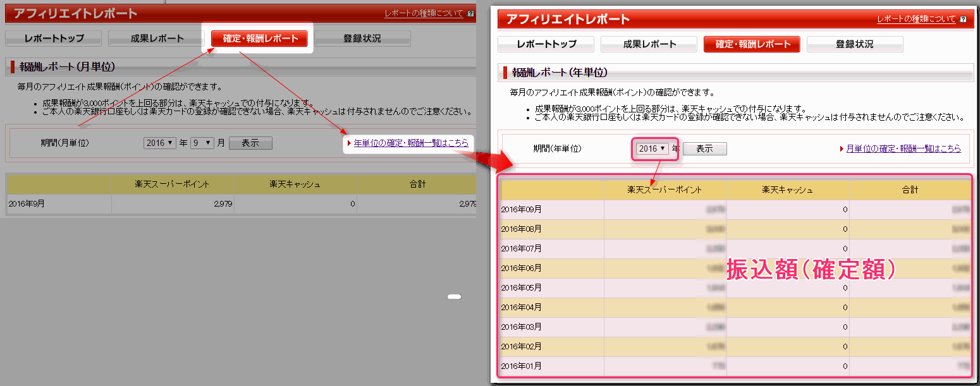This screenshot has height=386, width=980.
Task: Follow the 年単位の確定・報酬一覧はこちら link
Action: pyautogui.click(x=411, y=143)
